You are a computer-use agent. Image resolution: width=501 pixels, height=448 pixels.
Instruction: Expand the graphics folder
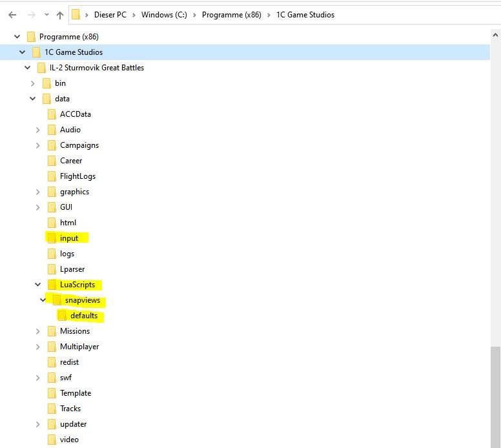pyautogui.click(x=37, y=192)
